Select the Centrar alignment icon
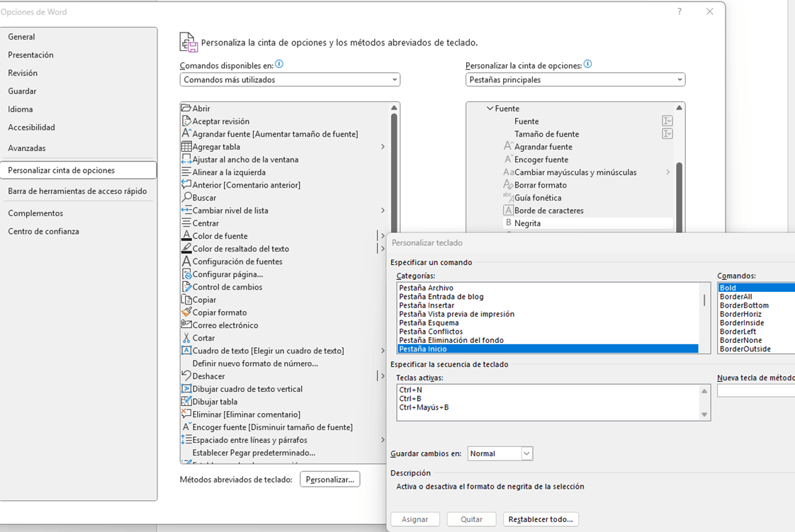The image size is (795, 532). [x=186, y=223]
